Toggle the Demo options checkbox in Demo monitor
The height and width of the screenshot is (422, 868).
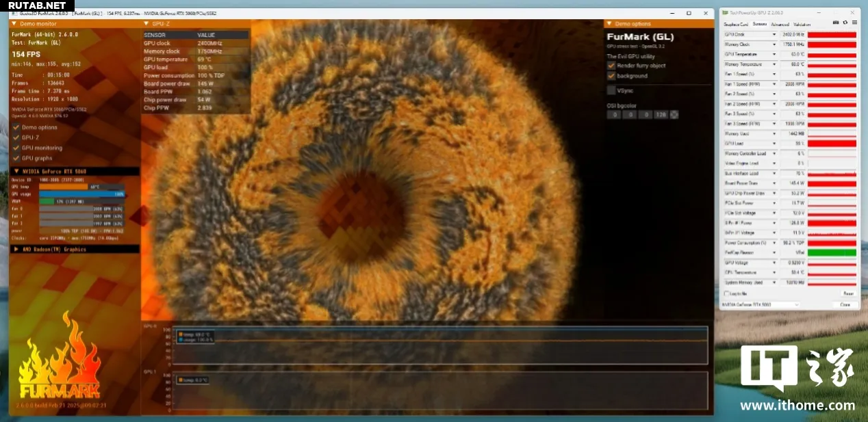point(16,127)
